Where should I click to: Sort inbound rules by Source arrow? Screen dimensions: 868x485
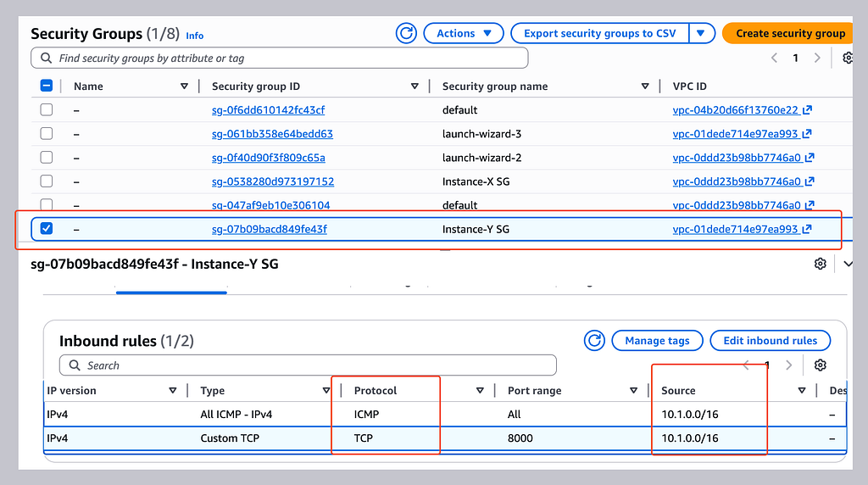click(x=802, y=390)
